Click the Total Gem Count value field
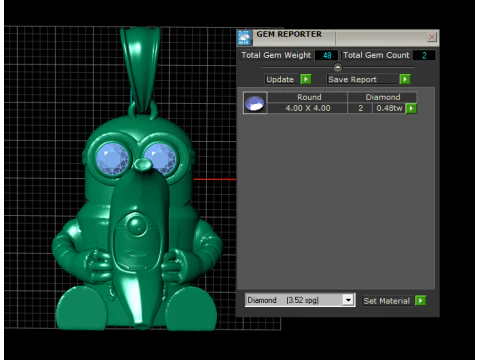Viewport: 480px width, 360px height. [x=424, y=55]
